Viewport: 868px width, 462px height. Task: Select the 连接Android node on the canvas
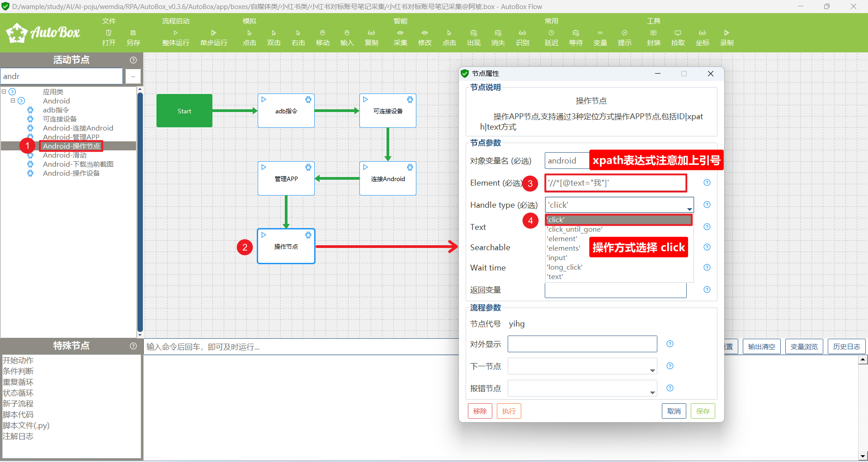388,178
